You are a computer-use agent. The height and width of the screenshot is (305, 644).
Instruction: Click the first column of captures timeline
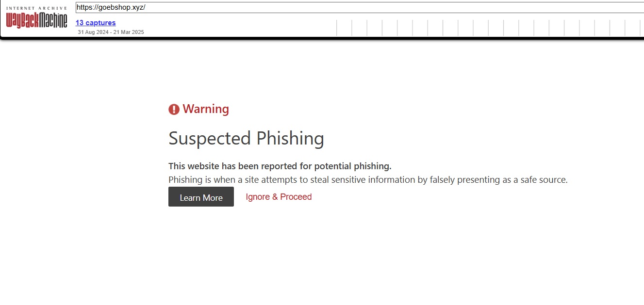point(344,28)
